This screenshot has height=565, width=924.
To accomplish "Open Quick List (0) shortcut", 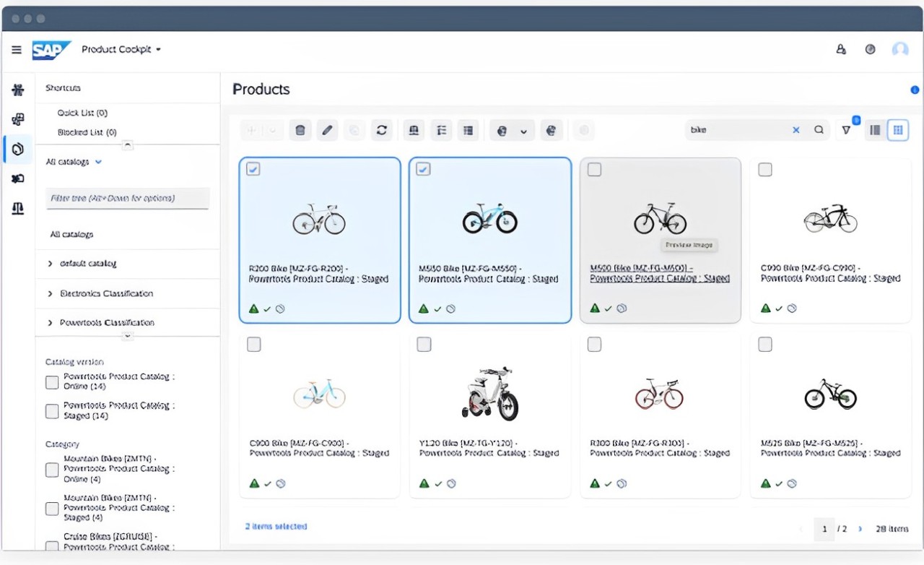I will tap(82, 113).
